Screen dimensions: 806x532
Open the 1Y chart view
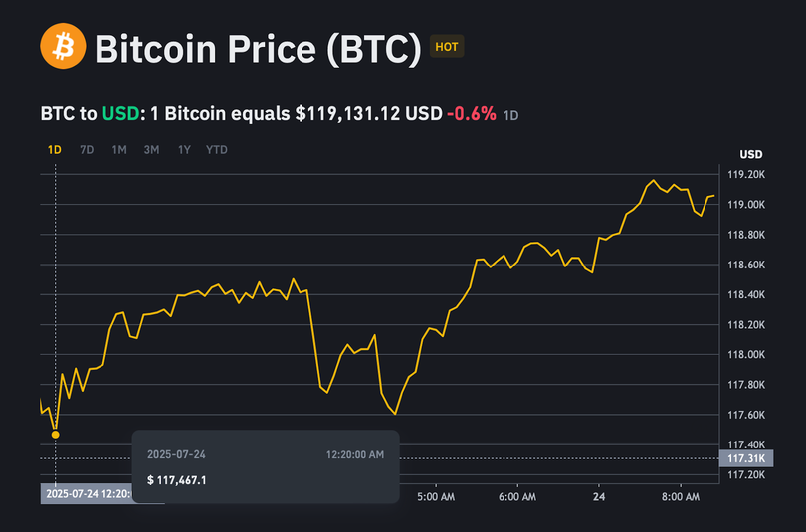click(x=184, y=150)
